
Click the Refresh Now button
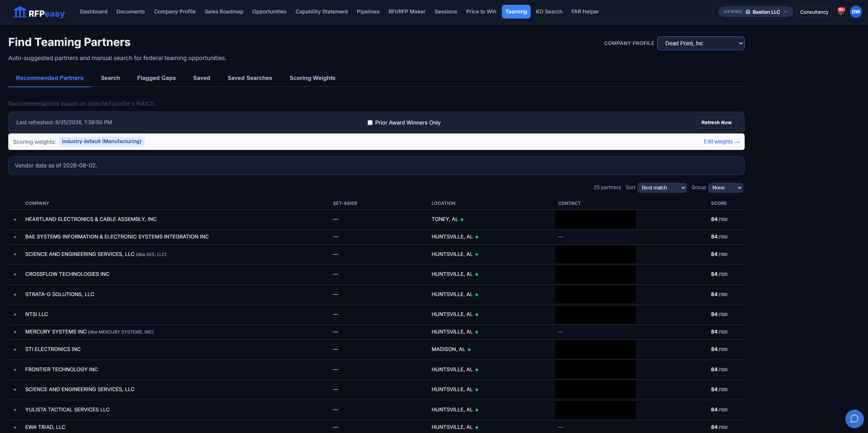point(716,122)
